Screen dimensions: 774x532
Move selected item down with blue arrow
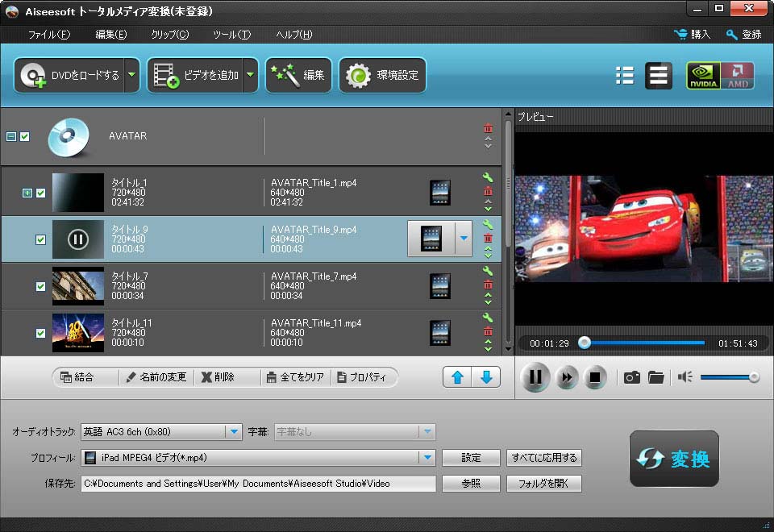(x=486, y=377)
